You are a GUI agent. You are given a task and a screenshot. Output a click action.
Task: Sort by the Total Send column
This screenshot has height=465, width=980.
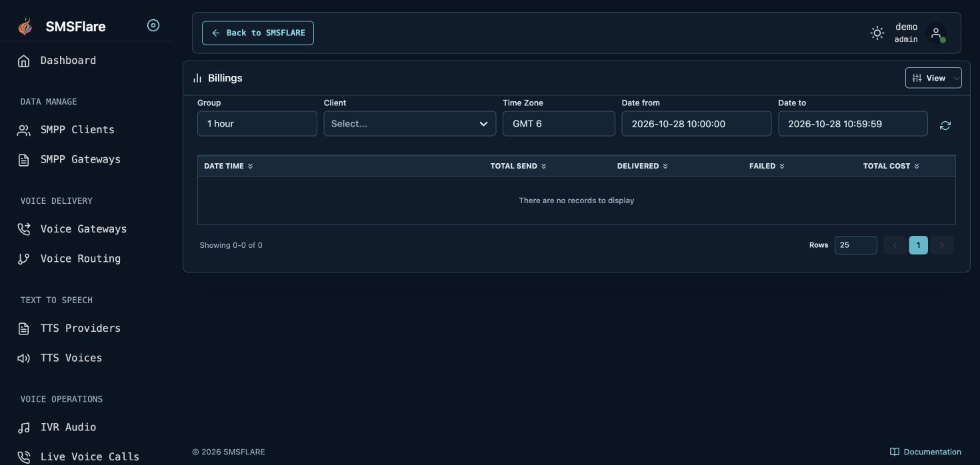click(519, 166)
